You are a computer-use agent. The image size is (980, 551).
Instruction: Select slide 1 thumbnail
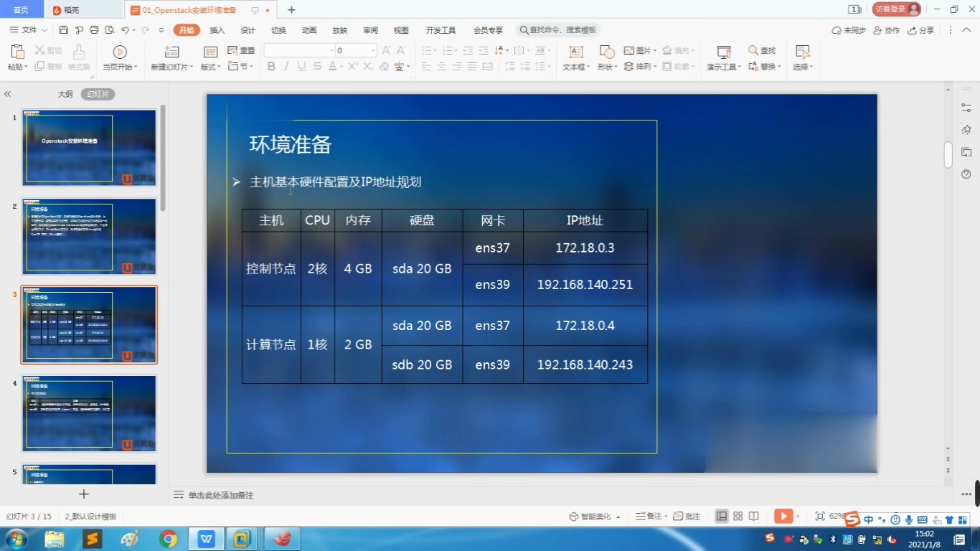(89, 147)
